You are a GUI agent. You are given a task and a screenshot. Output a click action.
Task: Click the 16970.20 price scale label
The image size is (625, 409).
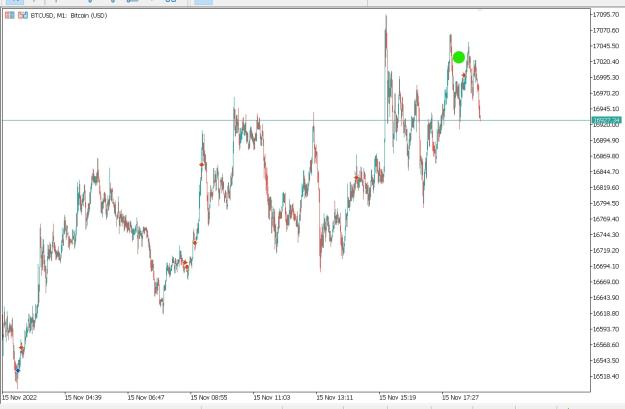[606, 93]
